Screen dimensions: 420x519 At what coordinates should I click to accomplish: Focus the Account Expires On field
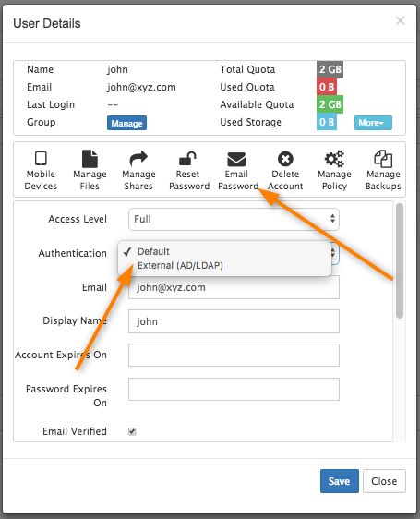click(234, 356)
